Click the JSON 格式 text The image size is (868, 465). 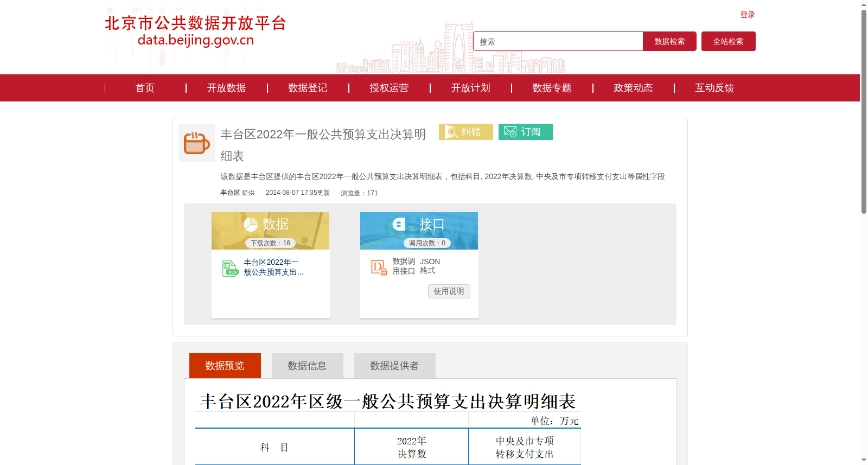coord(430,266)
